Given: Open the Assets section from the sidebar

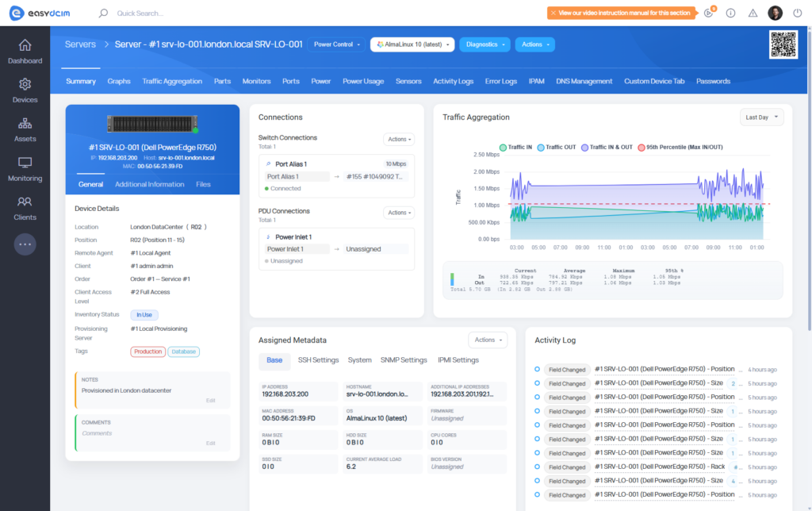Looking at the screenshot, I should pos(25,129).
